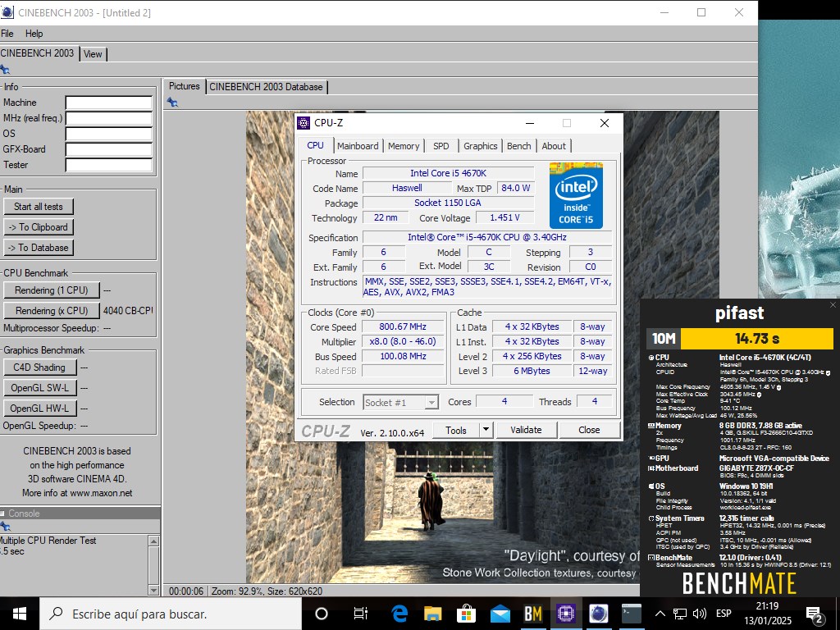Click the GFX-Board input field
Screen dimensions: 840x630
[x=109, y=149]
